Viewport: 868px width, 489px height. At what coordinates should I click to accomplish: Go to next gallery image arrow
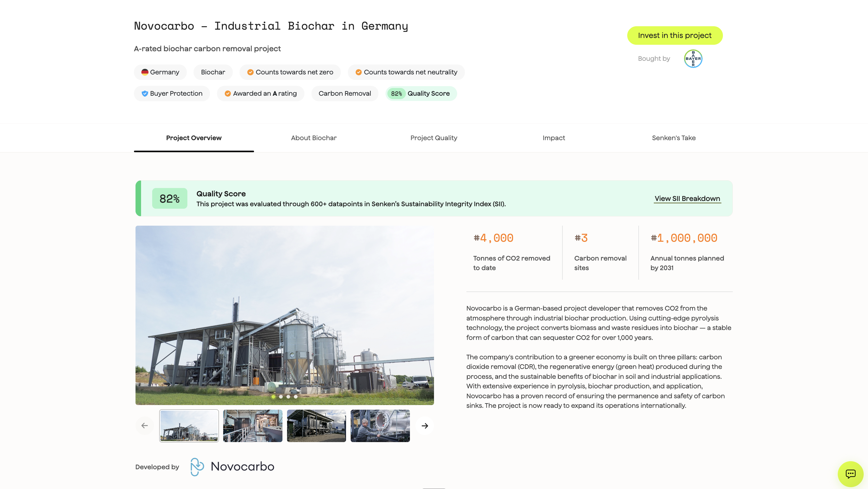click(424, 426)
